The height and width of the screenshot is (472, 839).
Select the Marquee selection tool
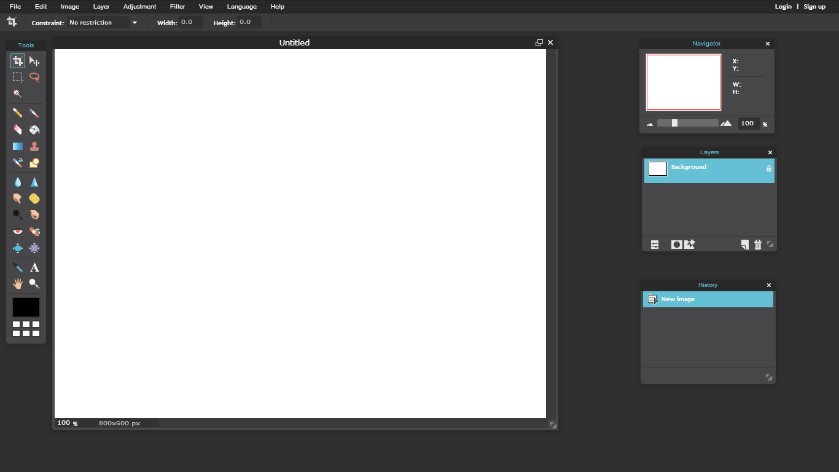coord(18,77)
